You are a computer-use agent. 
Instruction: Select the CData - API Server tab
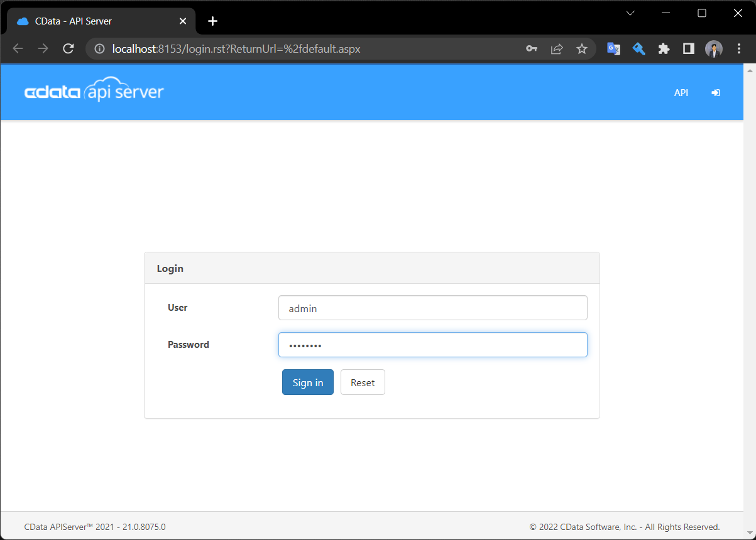click(101, 21)
